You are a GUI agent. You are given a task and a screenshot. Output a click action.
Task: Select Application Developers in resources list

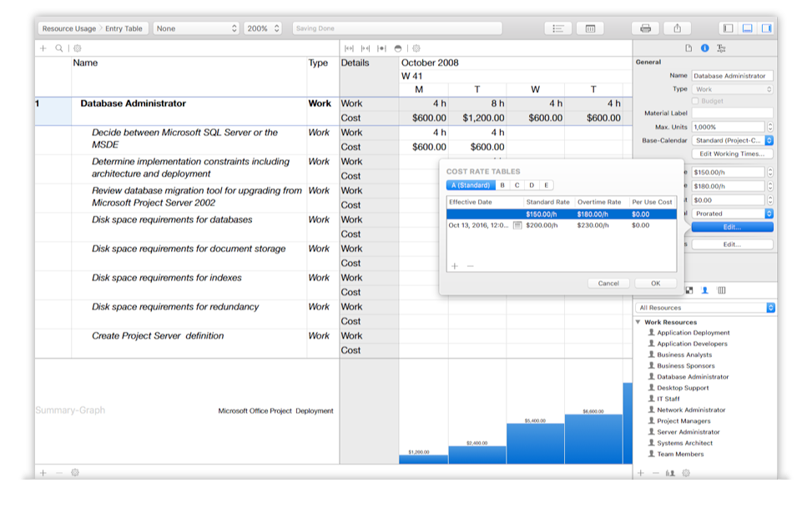click(692, 343)
